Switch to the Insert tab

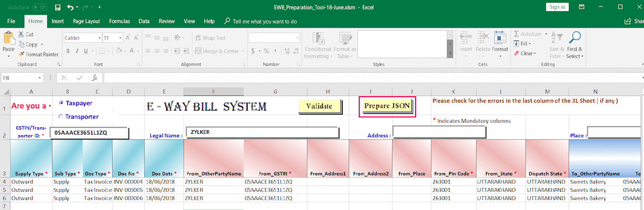tap(58, 21)
